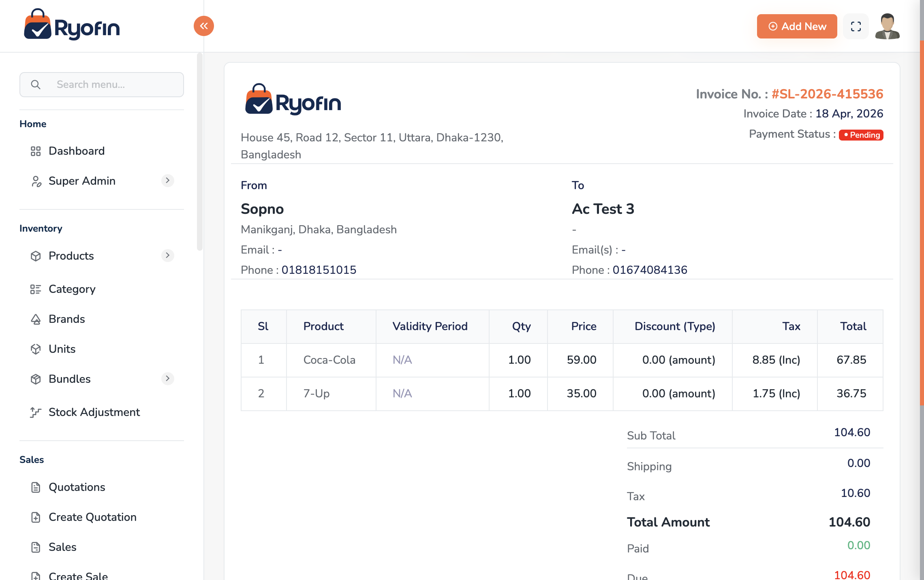
Task: Open the user profile avatar menu
Action: click(888, 26)
